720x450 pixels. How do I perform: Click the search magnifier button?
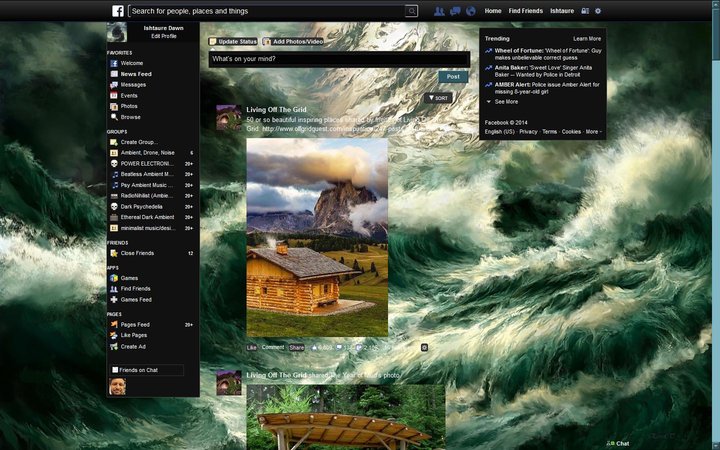click(x=412, y=11)
